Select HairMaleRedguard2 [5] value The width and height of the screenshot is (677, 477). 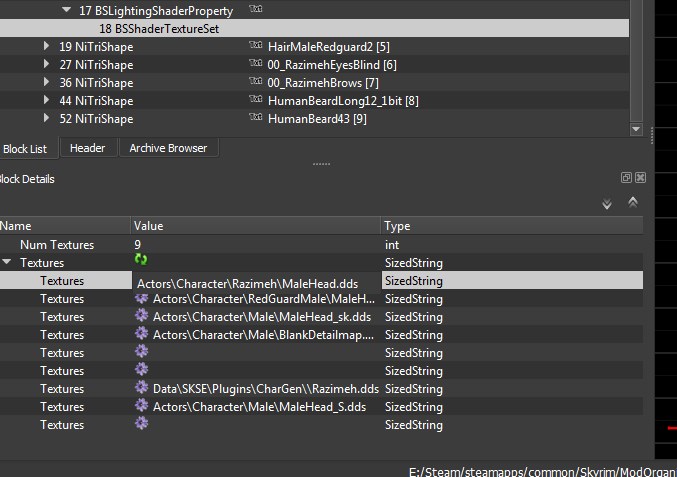(329, 47)
